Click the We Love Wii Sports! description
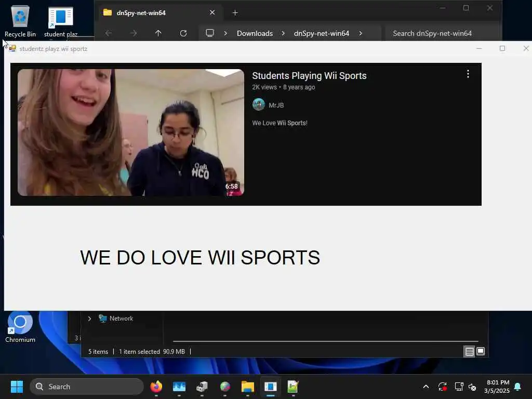The image size is (532, 399). click(280, 123)
